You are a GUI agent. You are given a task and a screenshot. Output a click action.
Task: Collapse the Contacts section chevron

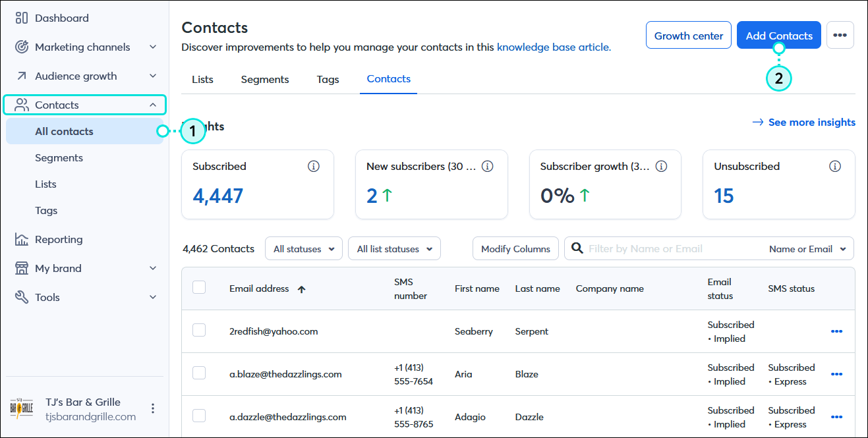(153, 105)
